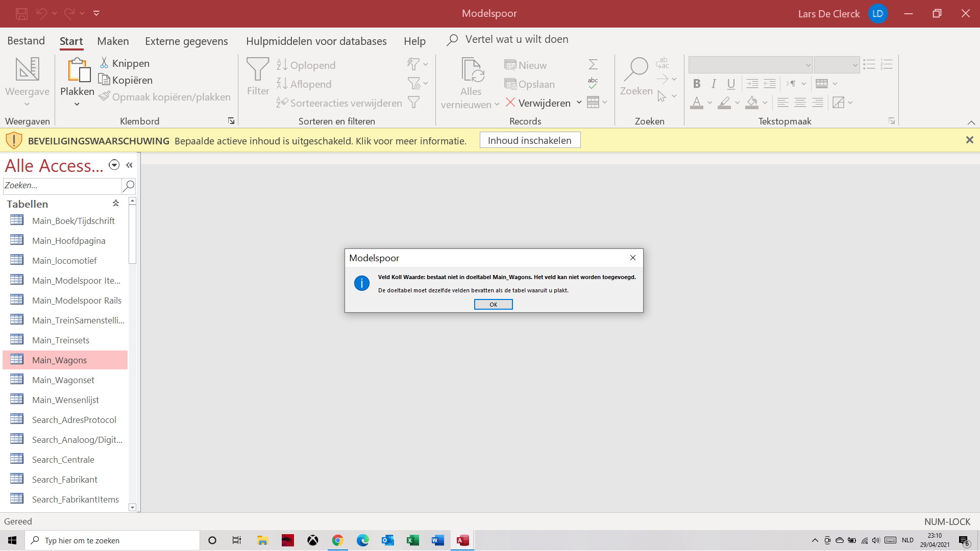Select the Main_Wagonset table
The width and height of the screenshot is (980, 551).
[x=65, y=380]
